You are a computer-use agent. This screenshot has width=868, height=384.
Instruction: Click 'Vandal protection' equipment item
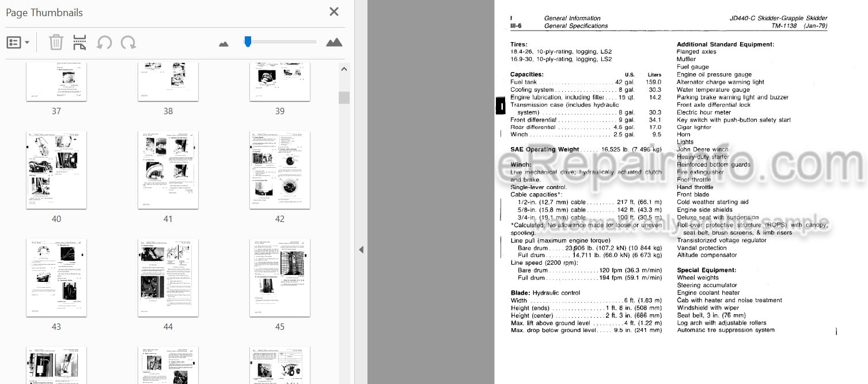point(702,247)
